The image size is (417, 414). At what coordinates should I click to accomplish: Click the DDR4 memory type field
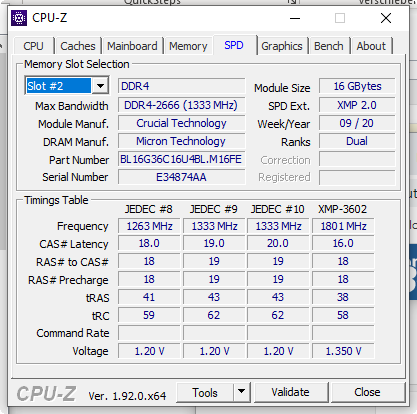(182, 86)
